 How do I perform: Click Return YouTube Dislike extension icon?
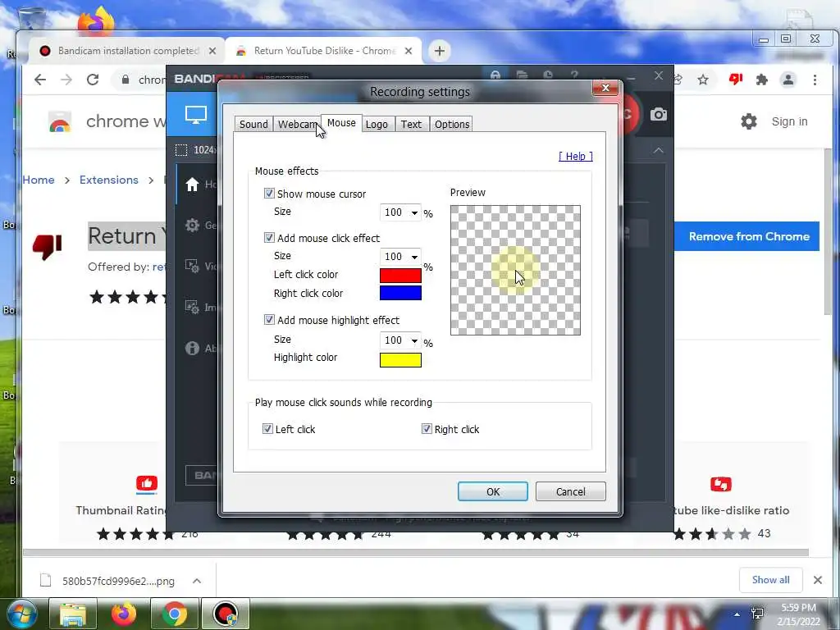pyautogui.click(x=736, y=80)
